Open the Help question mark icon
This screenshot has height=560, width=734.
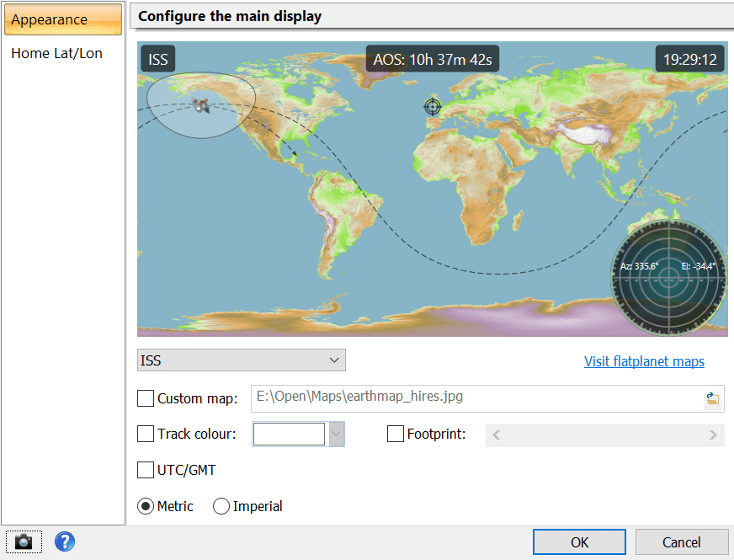(65, 541)
